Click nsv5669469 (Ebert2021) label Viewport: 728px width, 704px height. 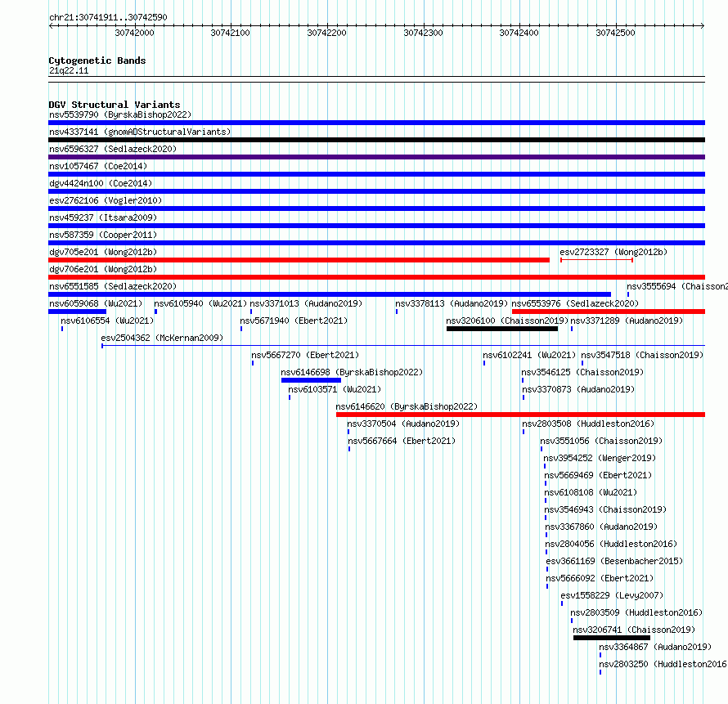click(x=598, y=475)
